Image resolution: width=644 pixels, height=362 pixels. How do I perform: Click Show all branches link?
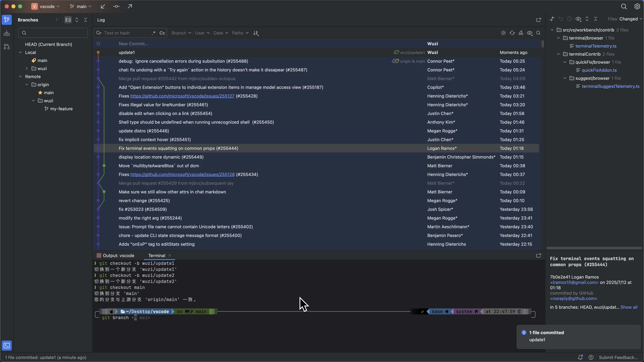coord(629,307)
